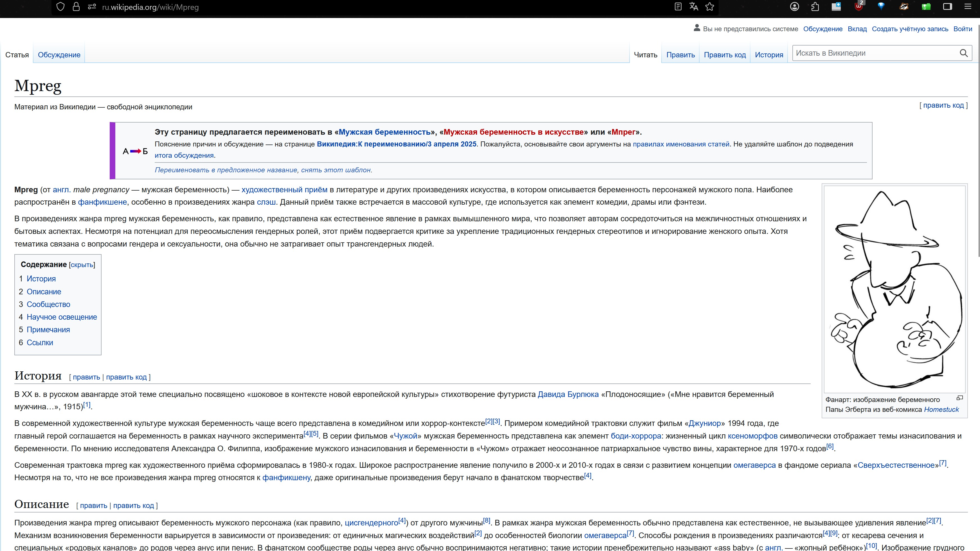
Task: Open red link Мужская беременность в искусстве
Action: tap(514, 132)
